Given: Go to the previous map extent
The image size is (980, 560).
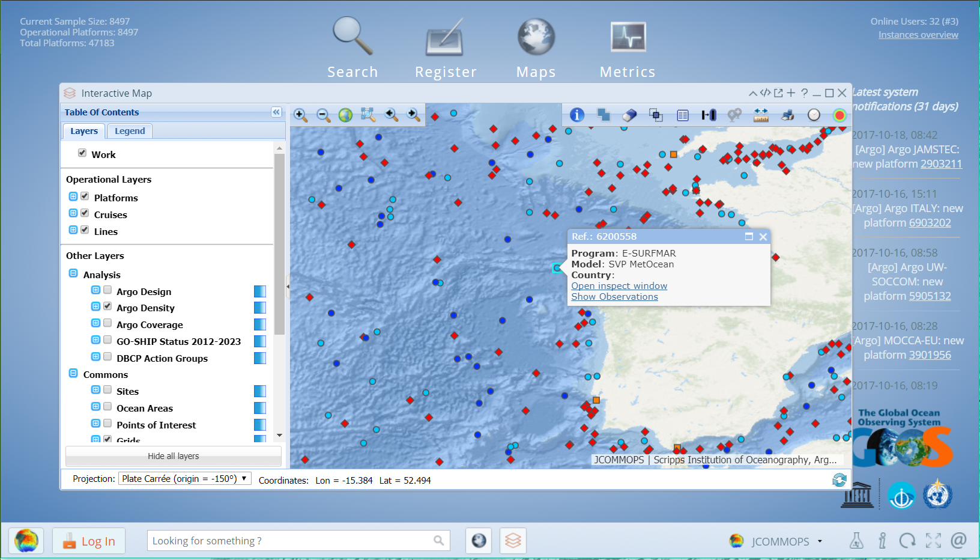Looking at the screenshot, I should 392,115.
